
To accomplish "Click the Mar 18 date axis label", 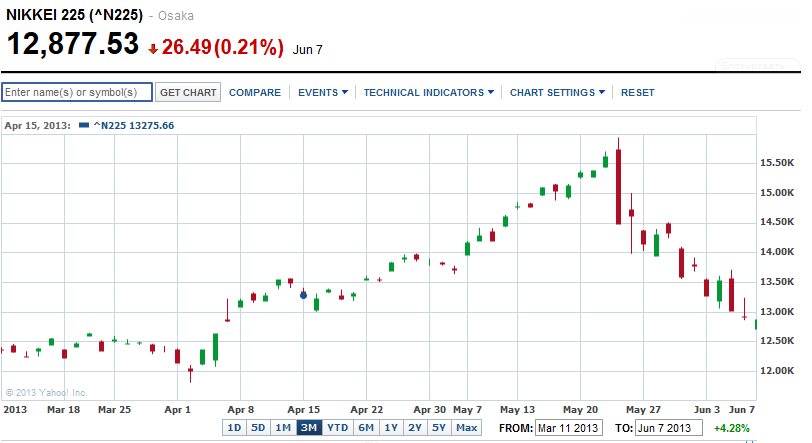I will (x=63, y=409).
